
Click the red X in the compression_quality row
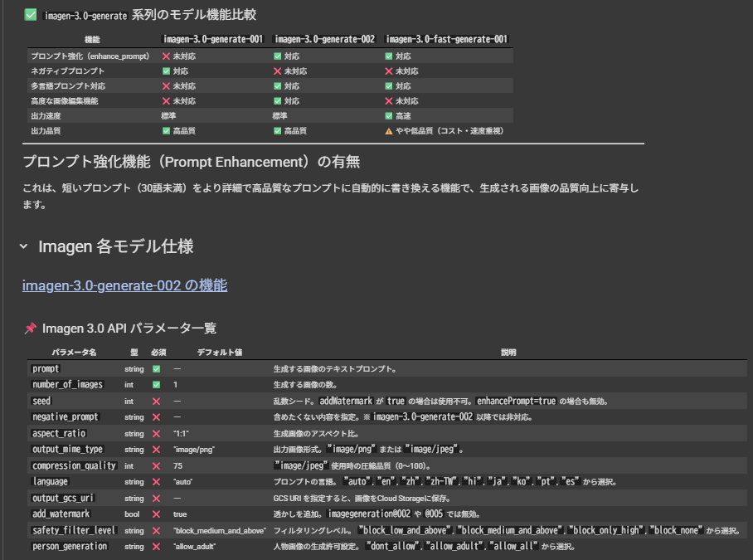point(157,466)
